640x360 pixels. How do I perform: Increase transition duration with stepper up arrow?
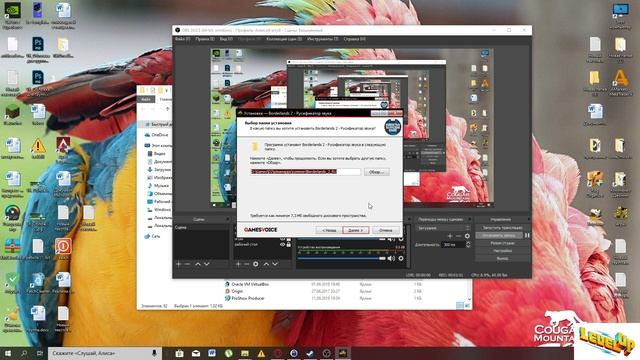[468, 243]
